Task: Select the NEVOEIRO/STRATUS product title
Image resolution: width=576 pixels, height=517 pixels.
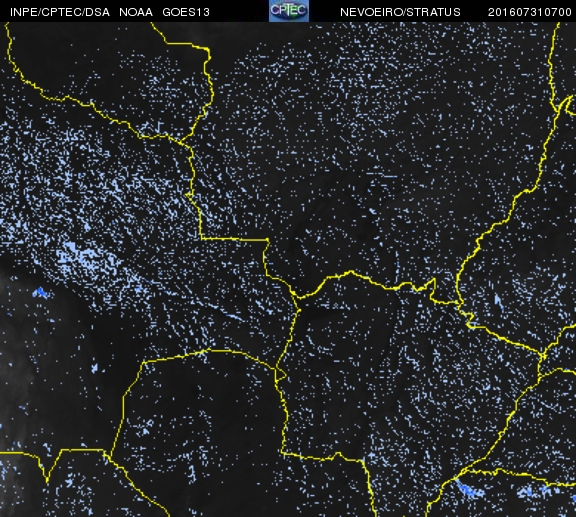Action: tap(400, 12)
